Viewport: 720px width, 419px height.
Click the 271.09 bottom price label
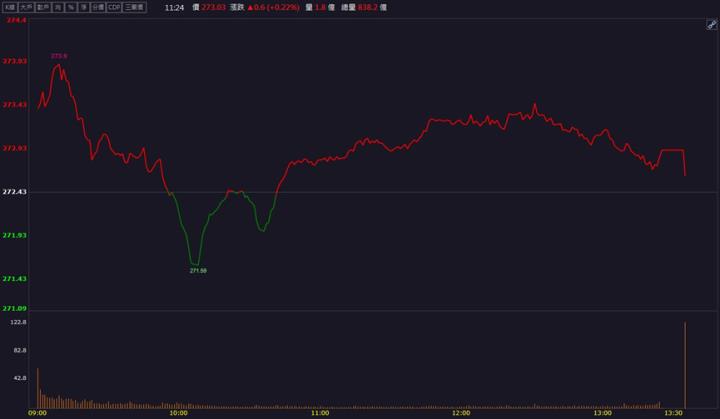coord(15,308)
